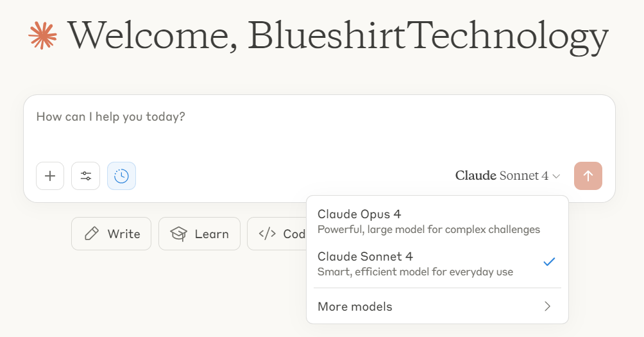Screen dimensions: 644x337
Task: Click the blue checkmark next to Sonnet 4
Action: (549, 261)
